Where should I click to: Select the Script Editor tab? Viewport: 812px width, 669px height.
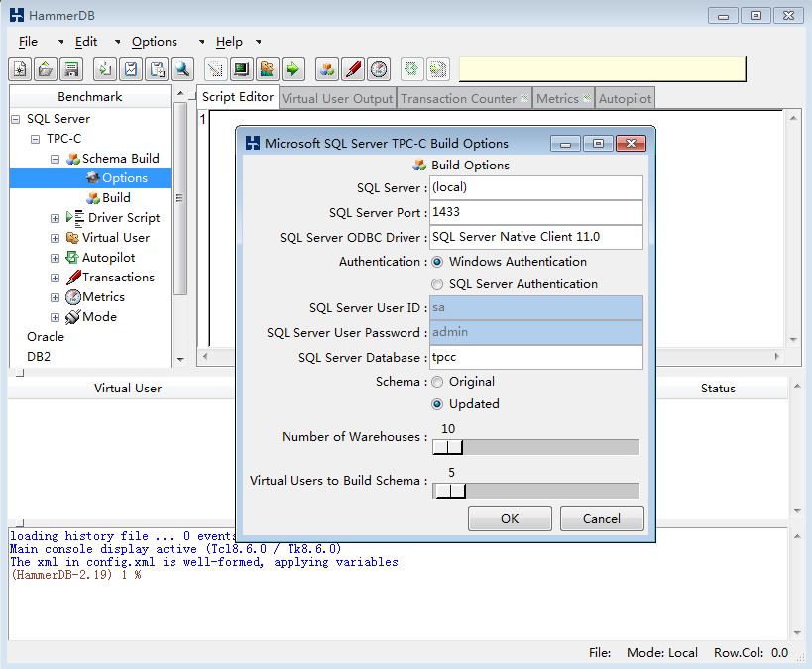coord(238,97)
